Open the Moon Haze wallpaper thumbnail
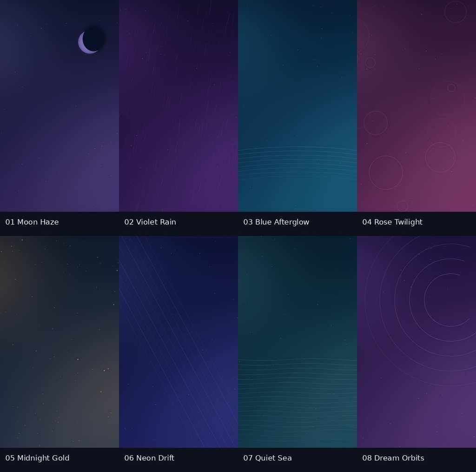This screenshot has height=472, width=476. point(59,106)
